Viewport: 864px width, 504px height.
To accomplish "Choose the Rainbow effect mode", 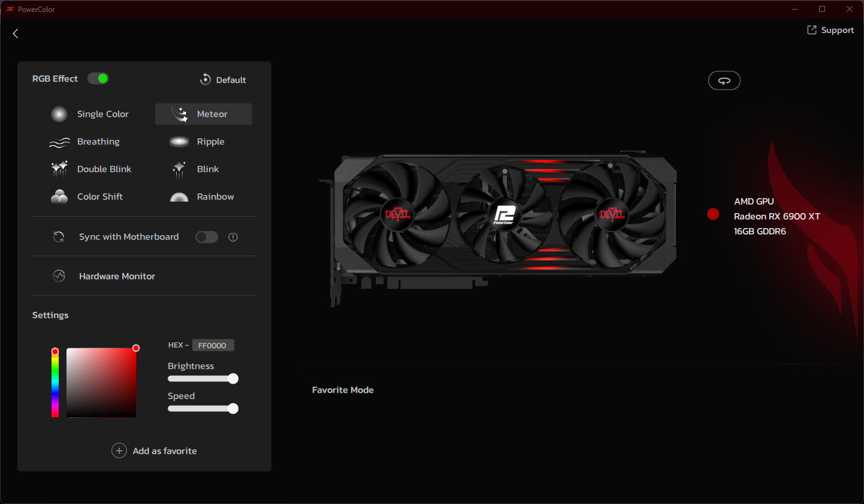I will 204,196.
